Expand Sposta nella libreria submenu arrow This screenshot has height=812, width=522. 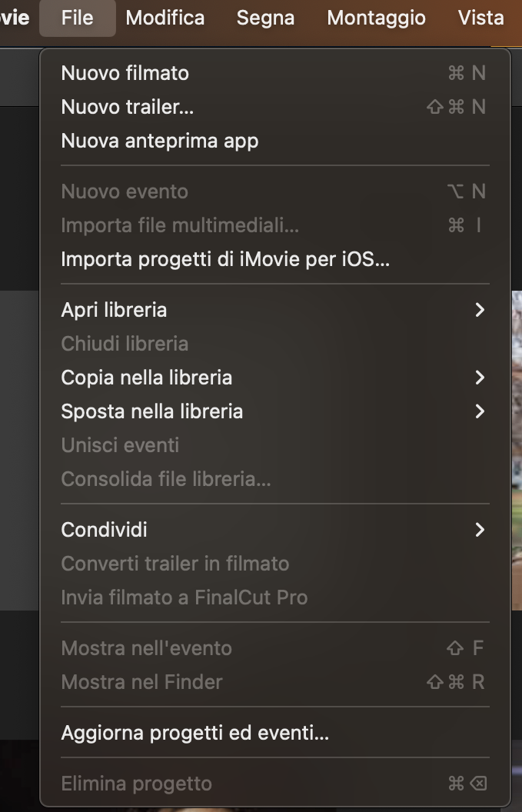pos(480,411)
